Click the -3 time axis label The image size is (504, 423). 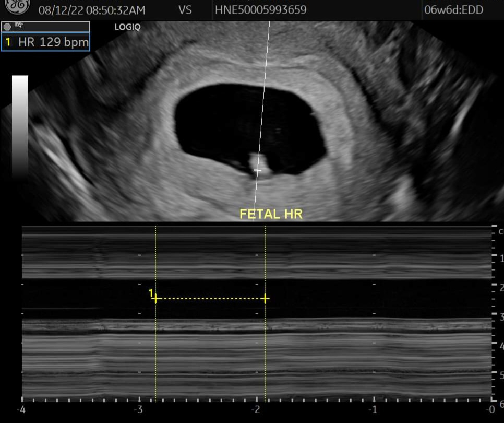[138, 409]
